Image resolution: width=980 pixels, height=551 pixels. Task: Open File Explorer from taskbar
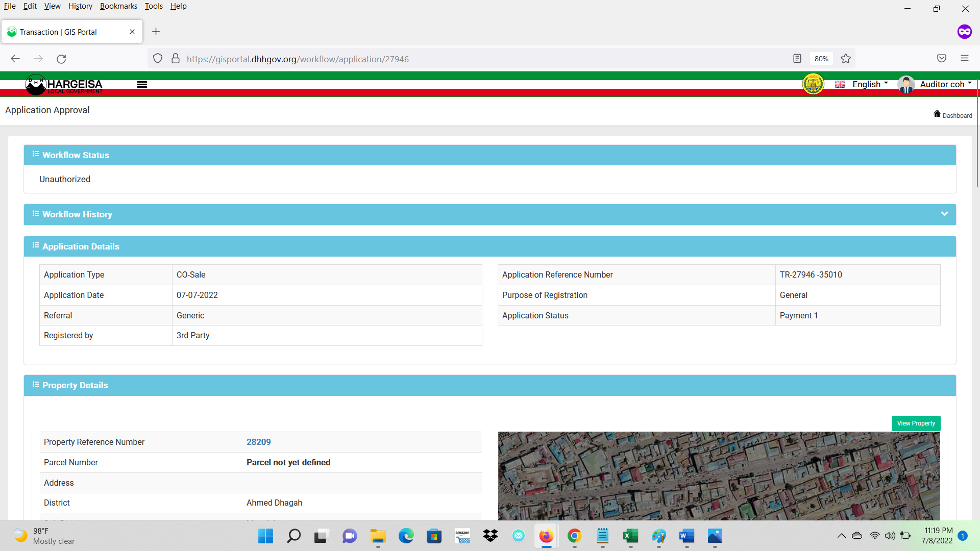[378, 536]
